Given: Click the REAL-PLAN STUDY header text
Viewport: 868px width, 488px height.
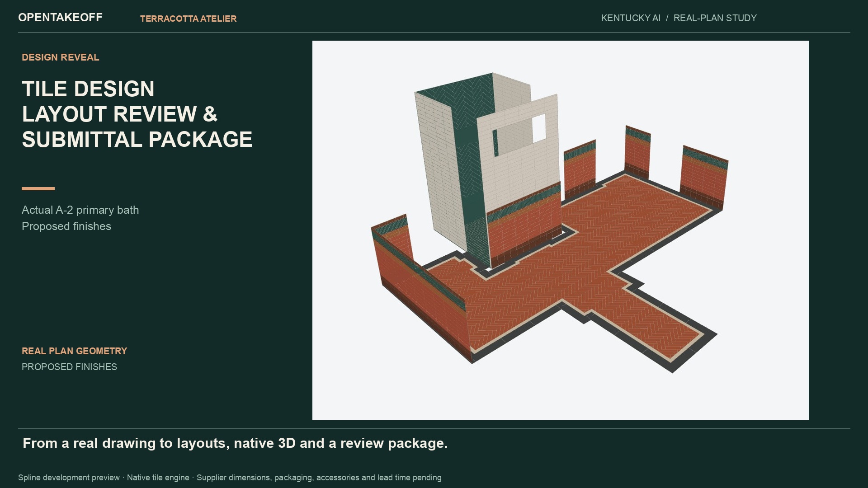Looking at the screenshot, I should coord(715,18).
